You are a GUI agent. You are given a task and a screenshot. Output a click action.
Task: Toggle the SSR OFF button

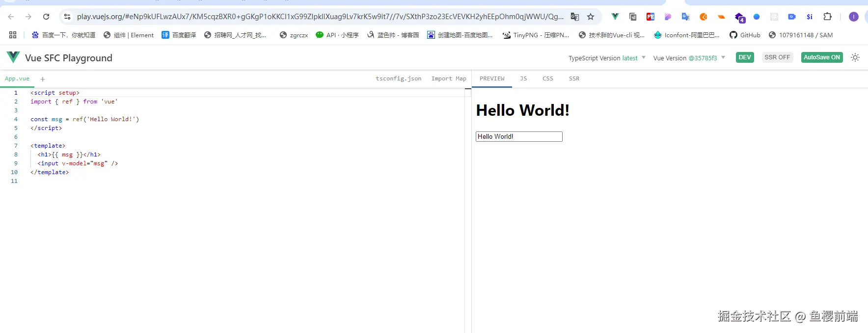point(777,57)
